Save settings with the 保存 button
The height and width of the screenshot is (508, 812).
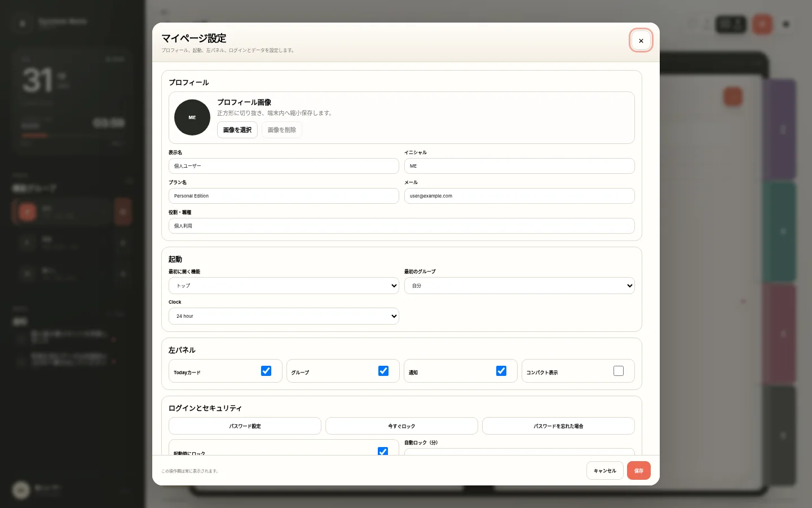(x=639, y=471)
